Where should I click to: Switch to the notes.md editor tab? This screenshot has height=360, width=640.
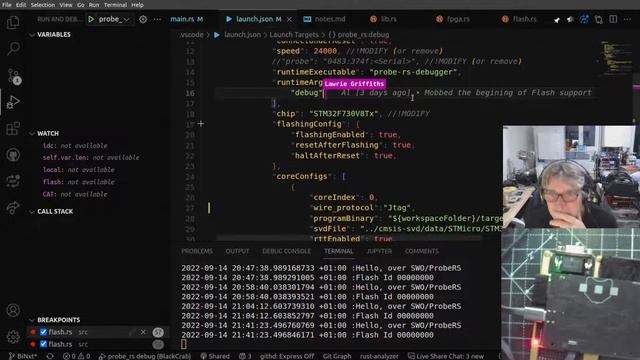click(x=325, y=19)
